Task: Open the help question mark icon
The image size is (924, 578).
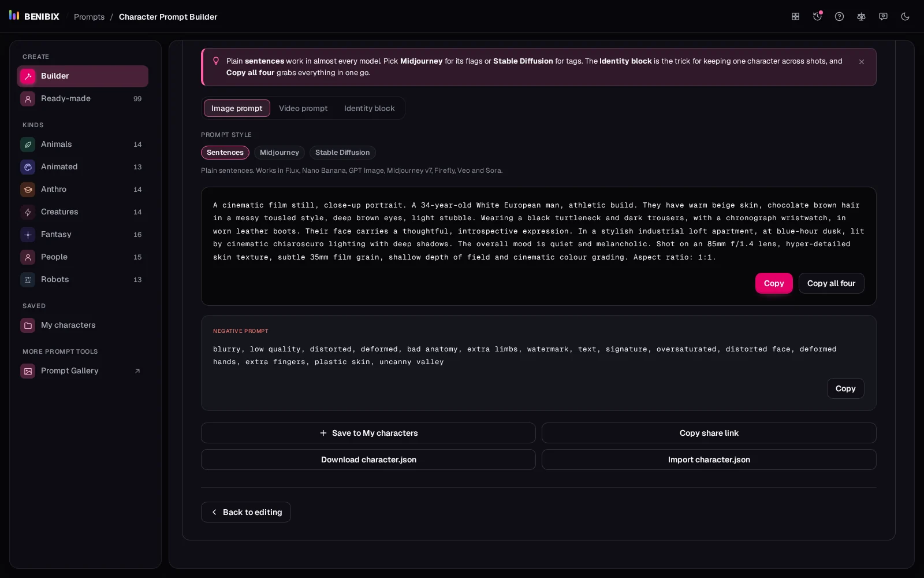Action: (839, 17)
